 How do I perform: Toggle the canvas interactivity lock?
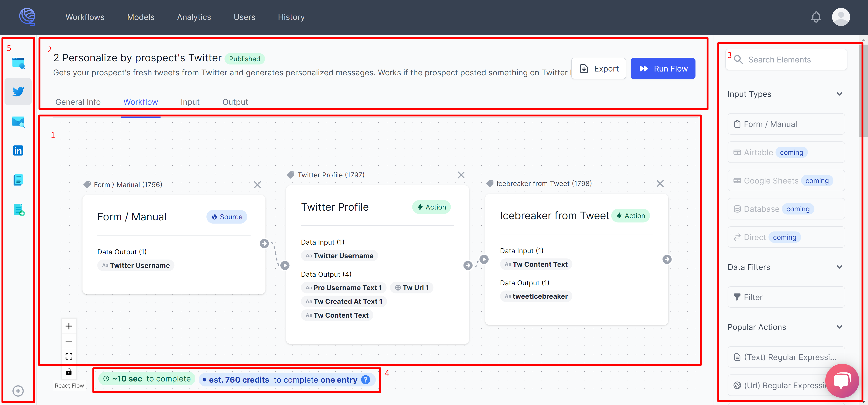[69, 372]
